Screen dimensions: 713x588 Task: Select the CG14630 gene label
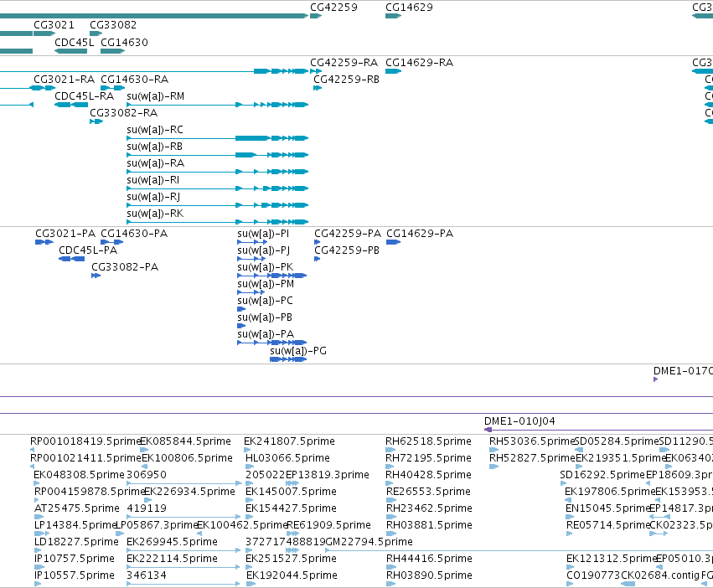click(x=124, y=42)
